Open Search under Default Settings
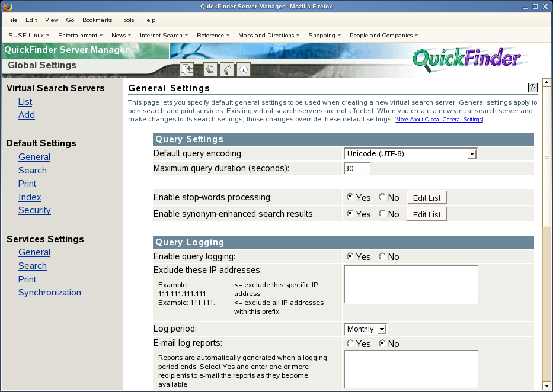This screenshot has width=553, height=392. pyautogui.click(x=33, y=171)
